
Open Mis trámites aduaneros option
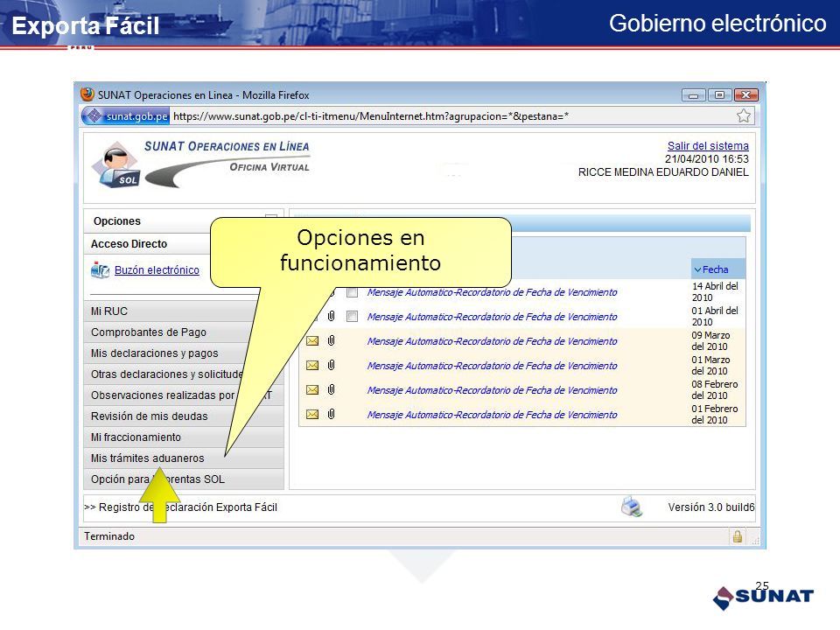point(183,458)
